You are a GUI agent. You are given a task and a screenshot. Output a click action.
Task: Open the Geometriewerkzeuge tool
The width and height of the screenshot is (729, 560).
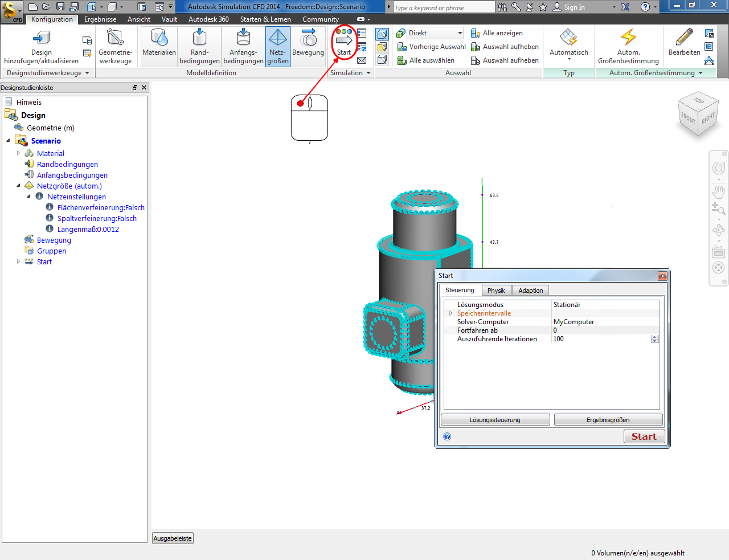coord(115,46)
